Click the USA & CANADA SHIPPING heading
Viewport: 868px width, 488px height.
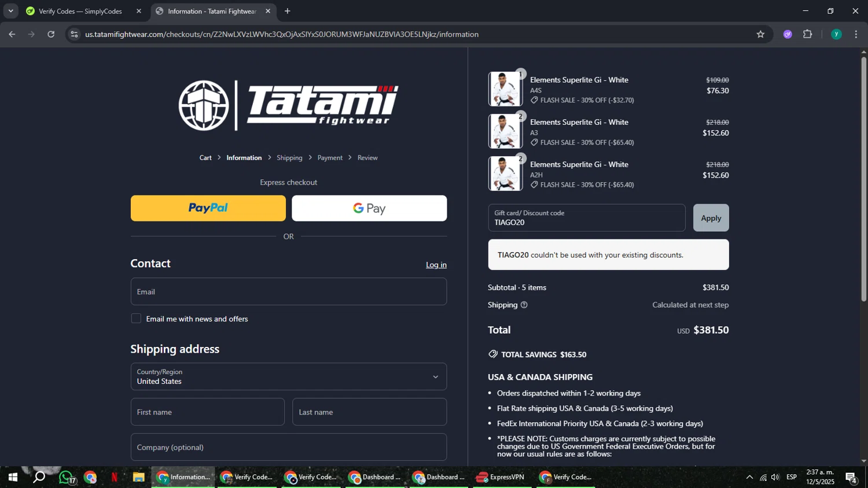click(x=540, y=377)
